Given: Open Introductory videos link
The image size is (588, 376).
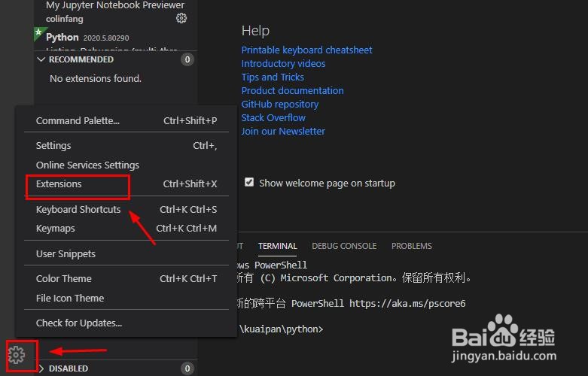Looking at the screenshot, I should coord(284,63).
